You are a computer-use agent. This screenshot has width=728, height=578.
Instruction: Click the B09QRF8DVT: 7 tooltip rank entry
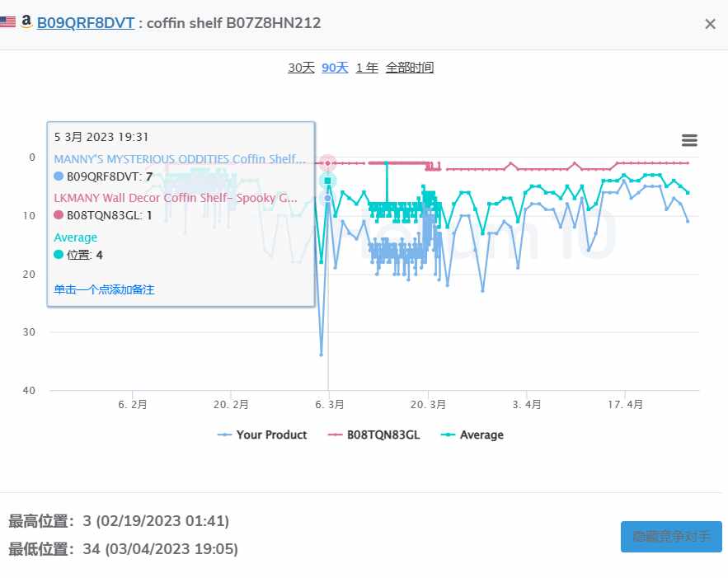103,176
